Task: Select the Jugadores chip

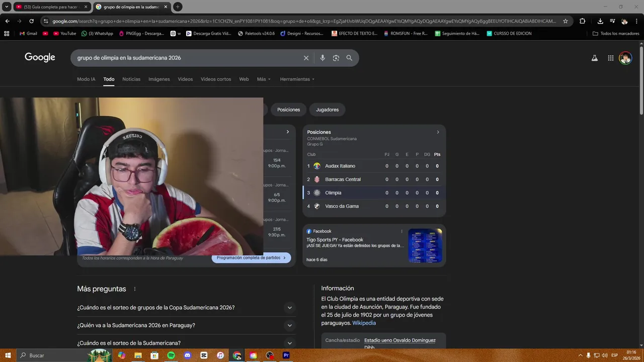Action: click(x=327, y=110)
